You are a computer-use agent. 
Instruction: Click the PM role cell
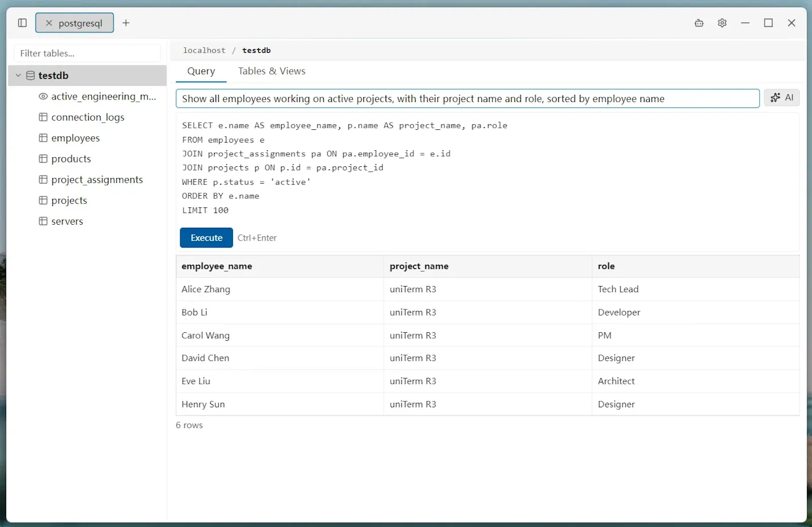tap(695, 335)
